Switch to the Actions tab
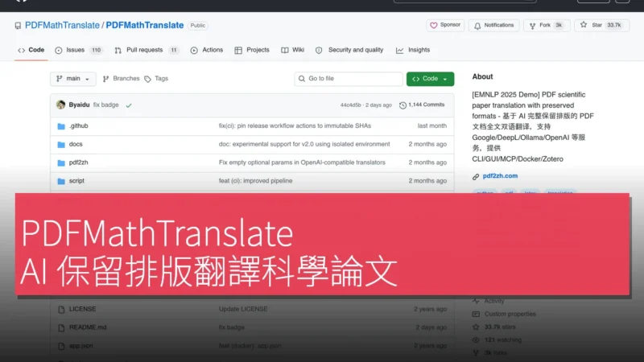Screen dimensions: 644x362 pyautogui.click(x=207, y=50)
